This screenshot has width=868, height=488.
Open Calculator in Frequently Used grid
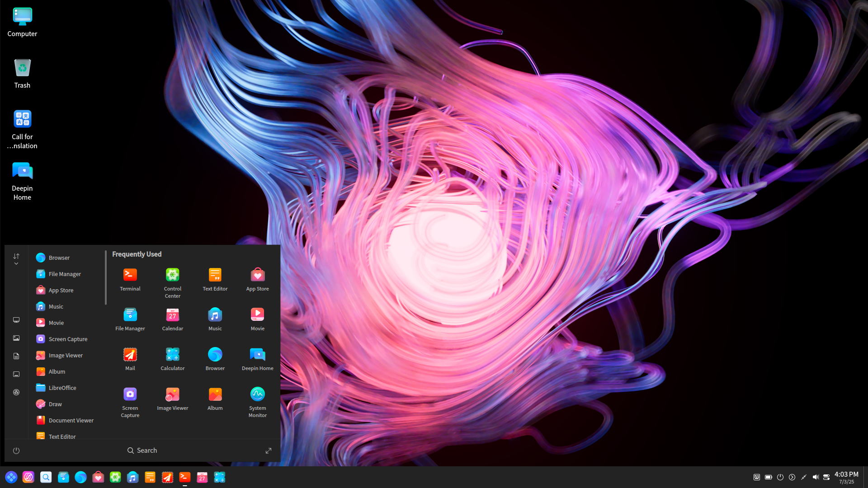coord(173,359)
